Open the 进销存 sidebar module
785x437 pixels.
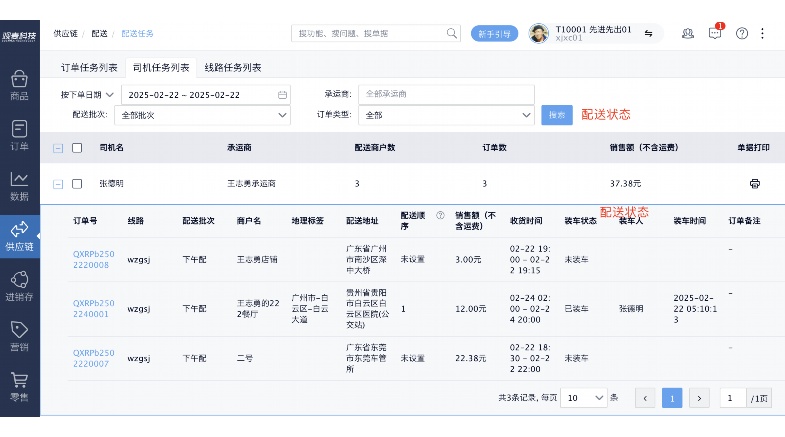19,286
